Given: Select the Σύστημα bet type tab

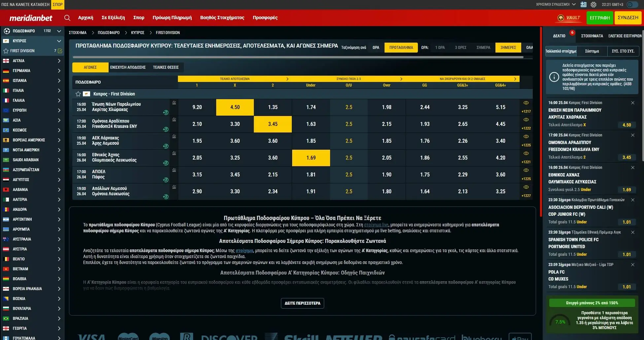Looking at the screenshot, I should (x=592, y=51).
